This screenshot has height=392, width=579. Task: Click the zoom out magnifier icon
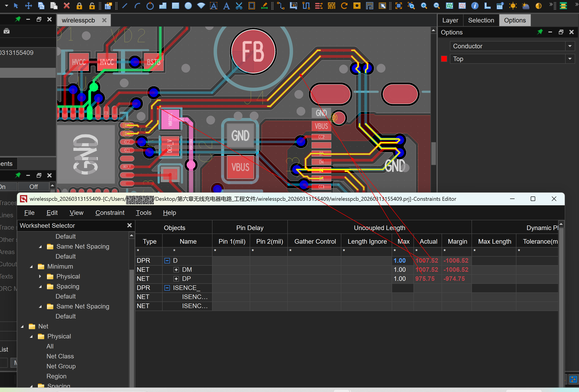tap(437, 6)
